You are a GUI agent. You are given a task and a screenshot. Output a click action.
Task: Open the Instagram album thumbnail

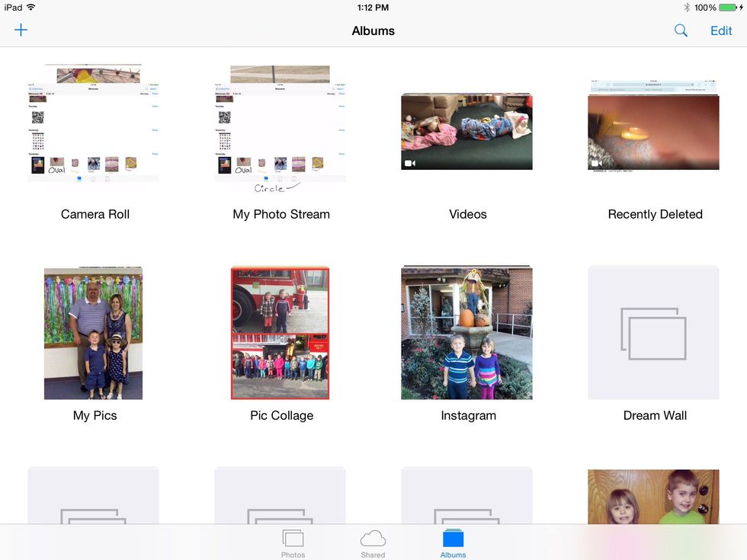(466, 333)
